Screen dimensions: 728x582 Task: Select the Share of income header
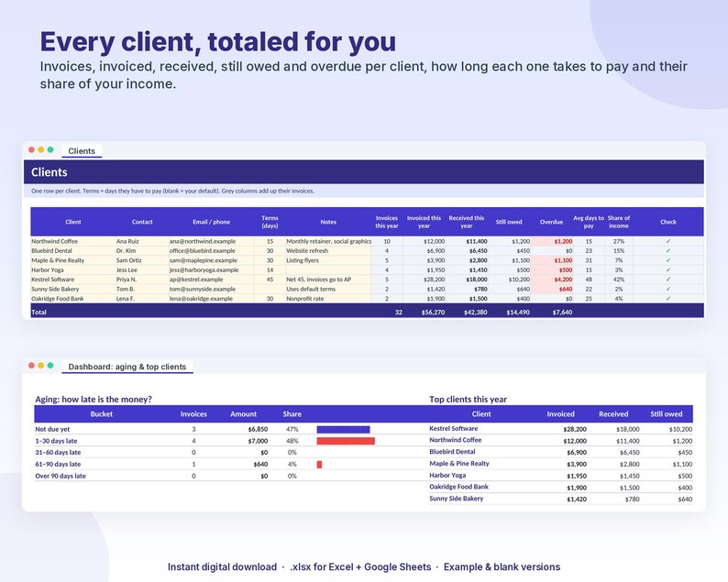[x=618, y=222]
